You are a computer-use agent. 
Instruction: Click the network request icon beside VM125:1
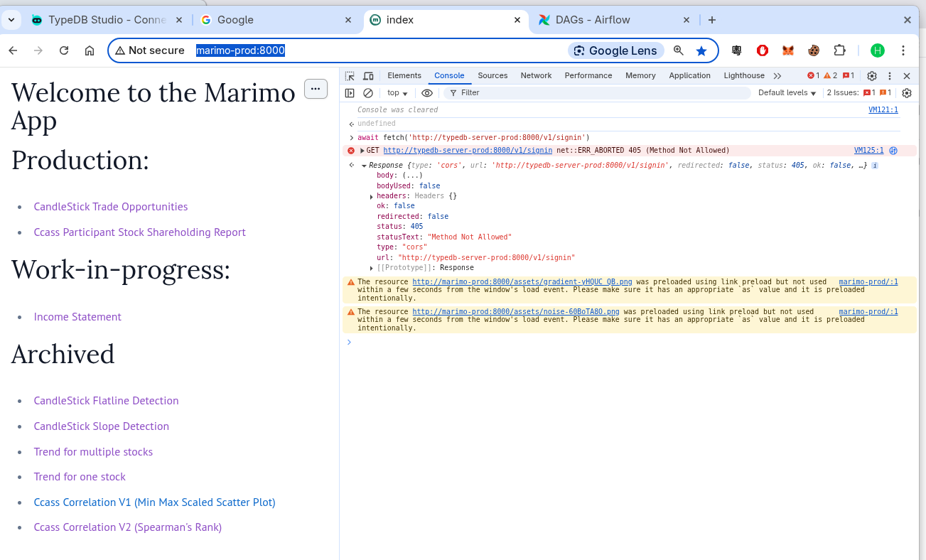(x=893, y=151)
